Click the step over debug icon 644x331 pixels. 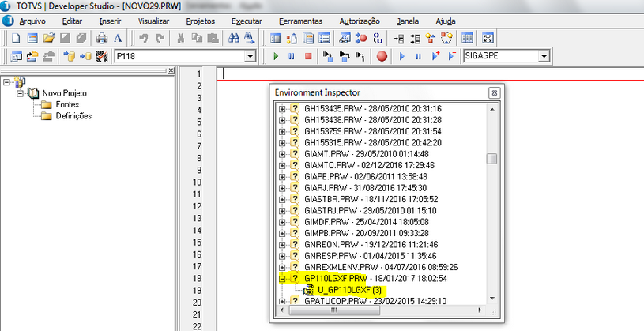point(345,56)
